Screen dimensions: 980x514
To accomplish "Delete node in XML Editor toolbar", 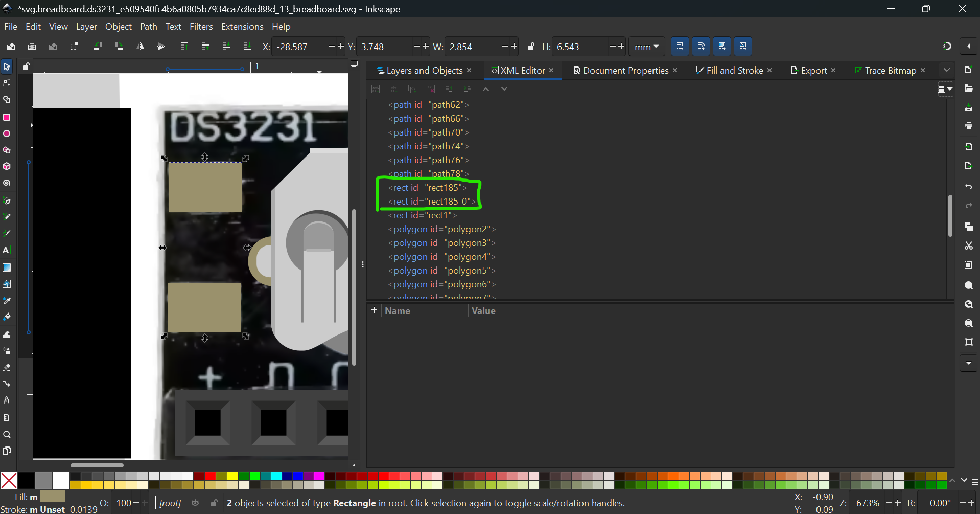I will pyautogui.click(x=431, y=89).
